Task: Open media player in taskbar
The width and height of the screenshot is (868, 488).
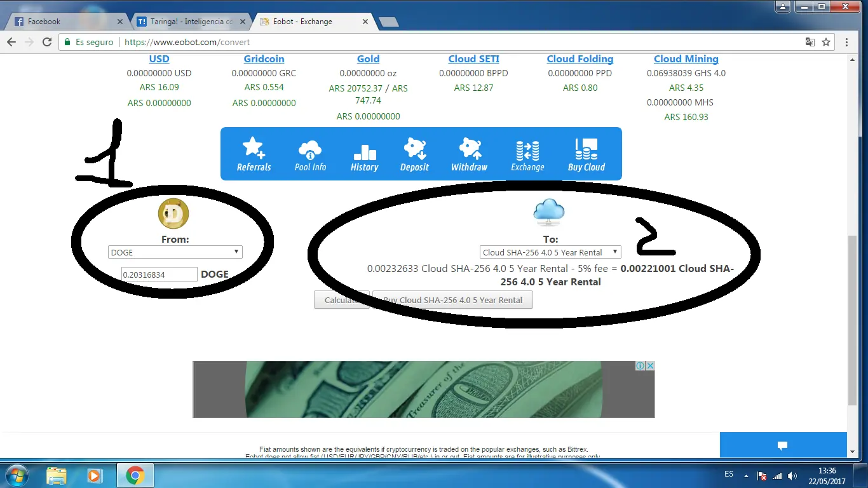Action: tap(95, 475)
